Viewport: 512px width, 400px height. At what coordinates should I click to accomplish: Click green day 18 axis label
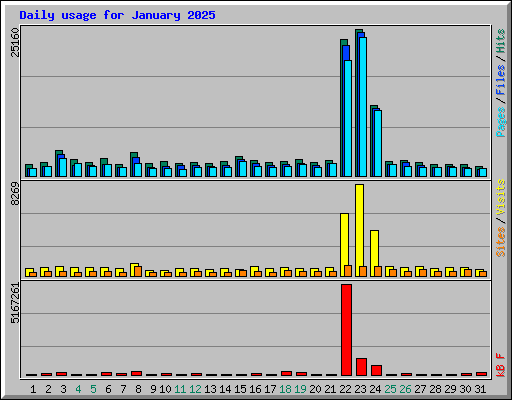pos(285,389)
